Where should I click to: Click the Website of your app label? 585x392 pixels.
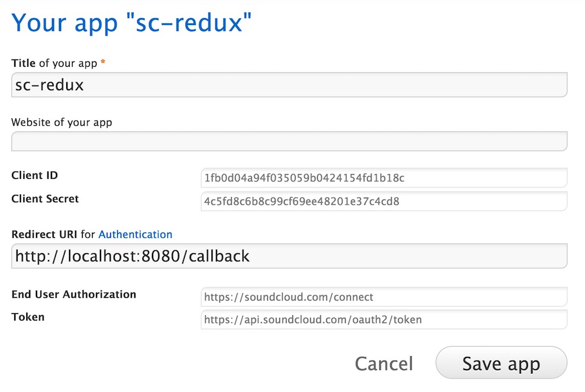[62, 122]
